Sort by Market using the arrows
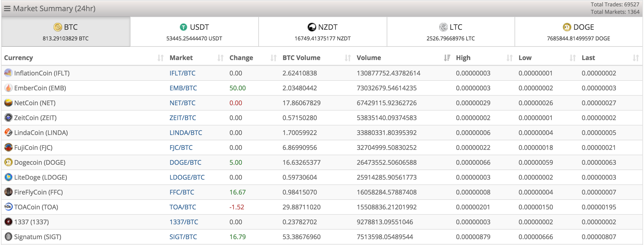Viewport: 644px width, 245px height. coord(220,58)
